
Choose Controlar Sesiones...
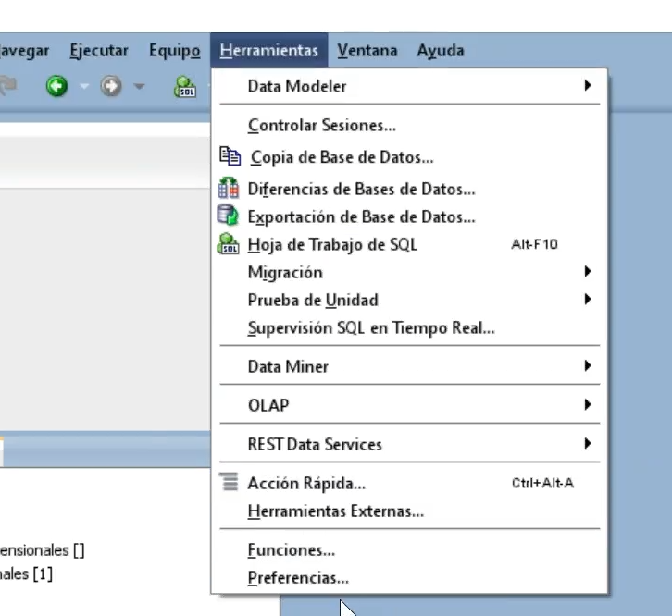pos(409,126)
